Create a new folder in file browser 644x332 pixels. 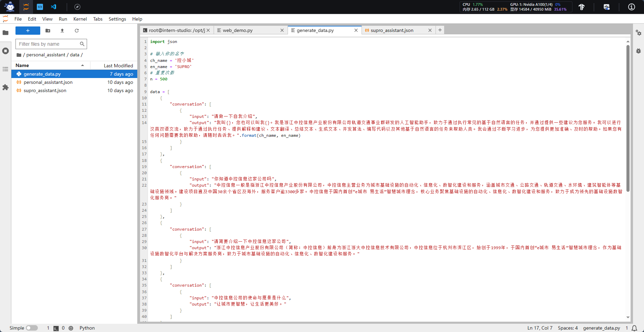[48, 31]
